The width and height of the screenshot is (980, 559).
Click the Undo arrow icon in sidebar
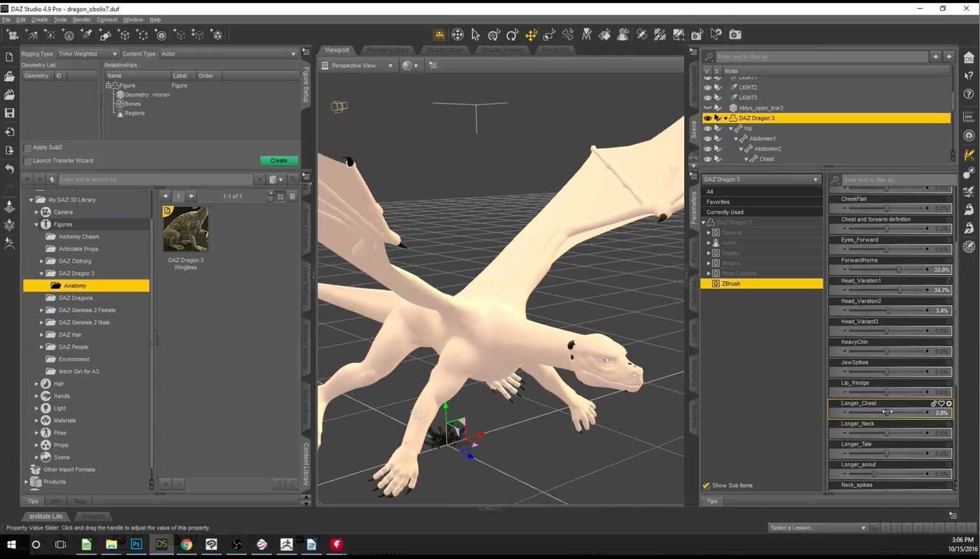[10, 168]
